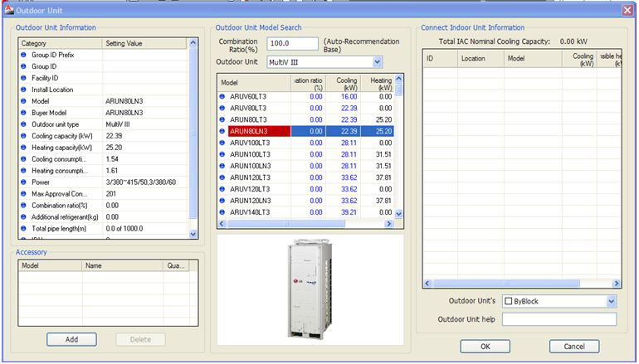Click the Add accessory button
Image resolution: width=639 pixels, height=364 pixels.
[x=71, y=339]
